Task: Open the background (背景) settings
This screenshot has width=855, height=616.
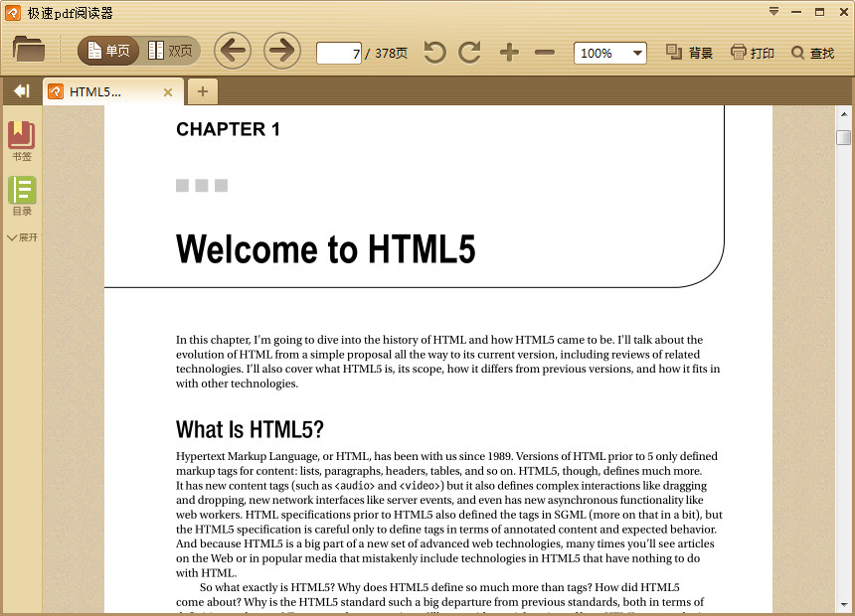Action: [689, 53]
